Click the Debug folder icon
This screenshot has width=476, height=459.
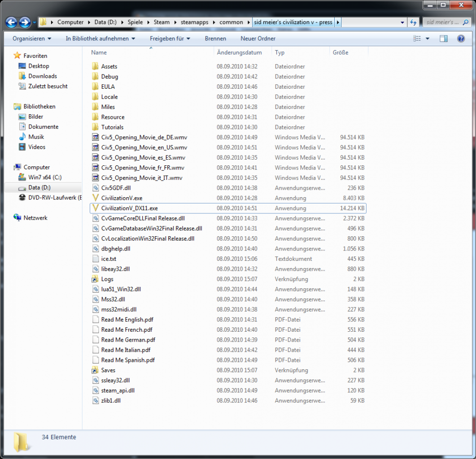pyautogui.click(x=95, y=77)
